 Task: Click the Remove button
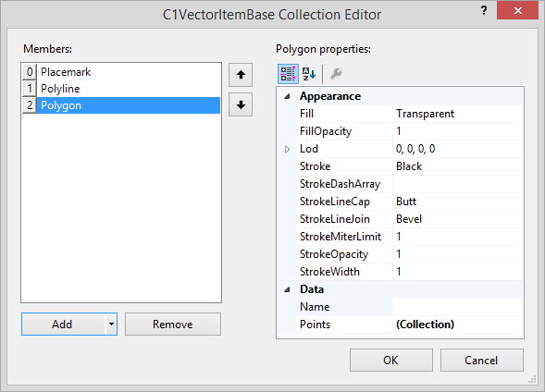[x=173, y=324]
